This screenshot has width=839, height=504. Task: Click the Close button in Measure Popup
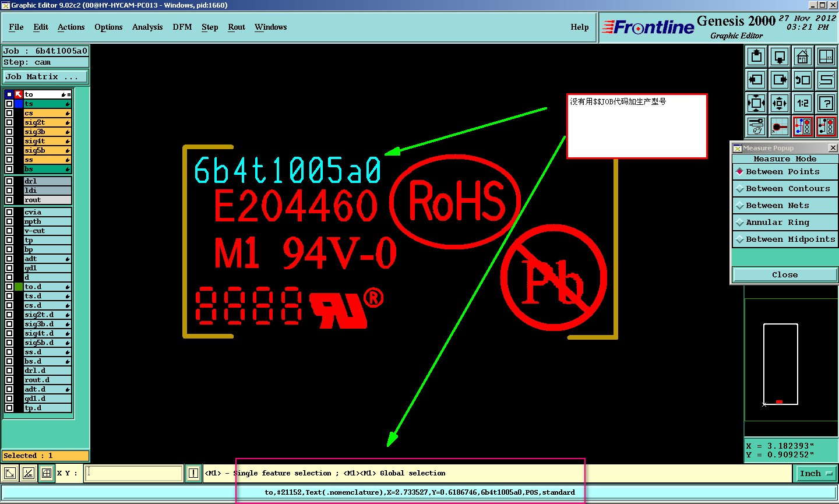785,275
